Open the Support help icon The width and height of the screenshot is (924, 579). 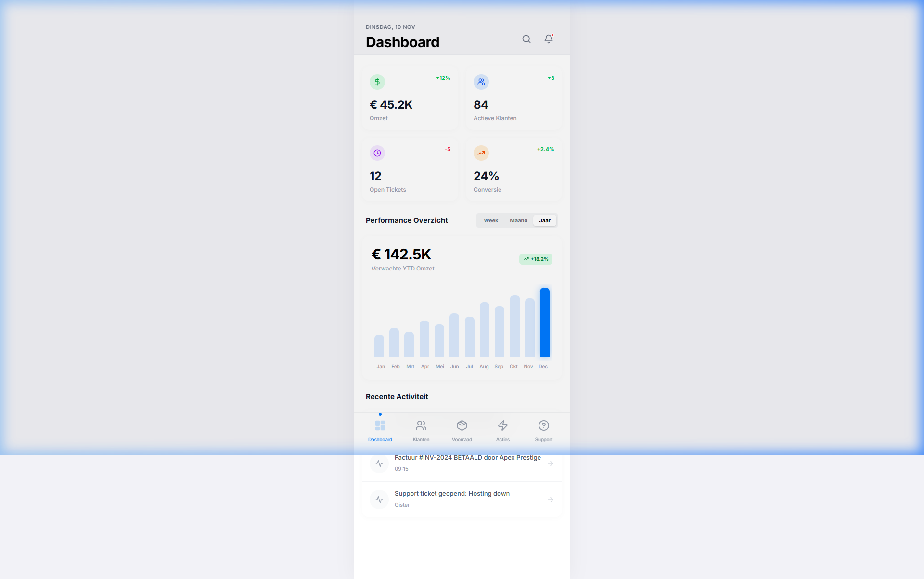tap(543, 425)
